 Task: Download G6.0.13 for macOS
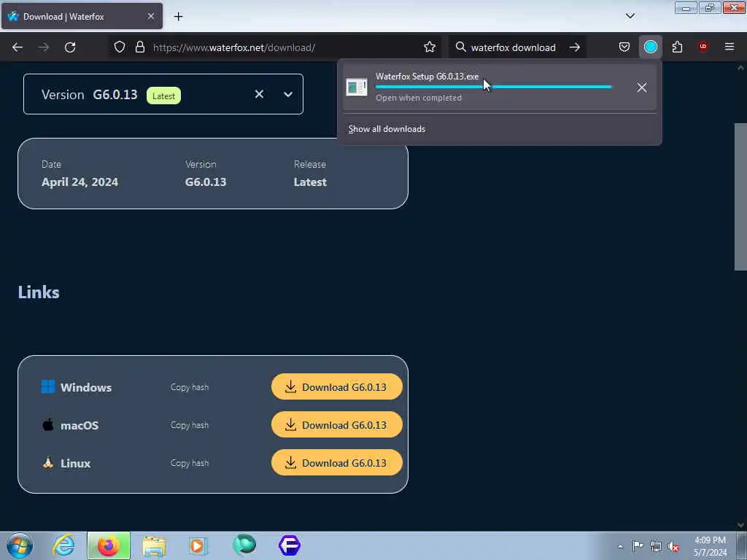337,425
